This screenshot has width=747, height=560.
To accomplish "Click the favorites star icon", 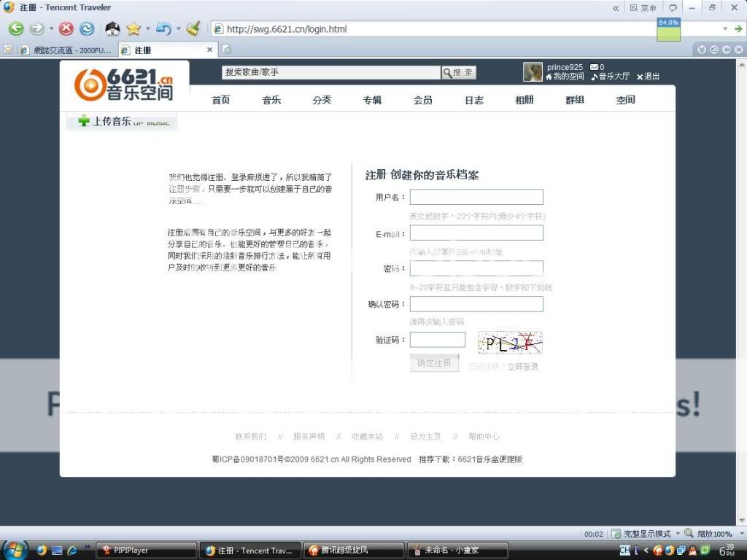I will (x=133, y=29).
